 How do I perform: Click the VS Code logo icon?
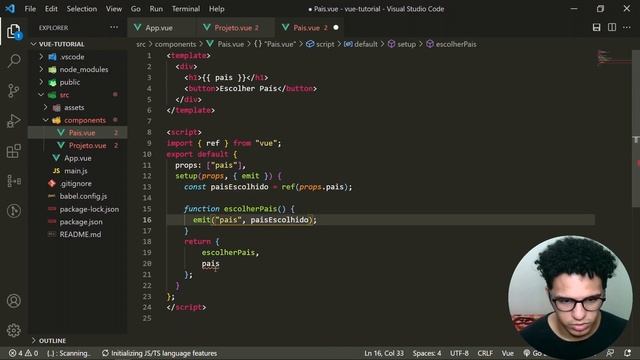[10, 9]
